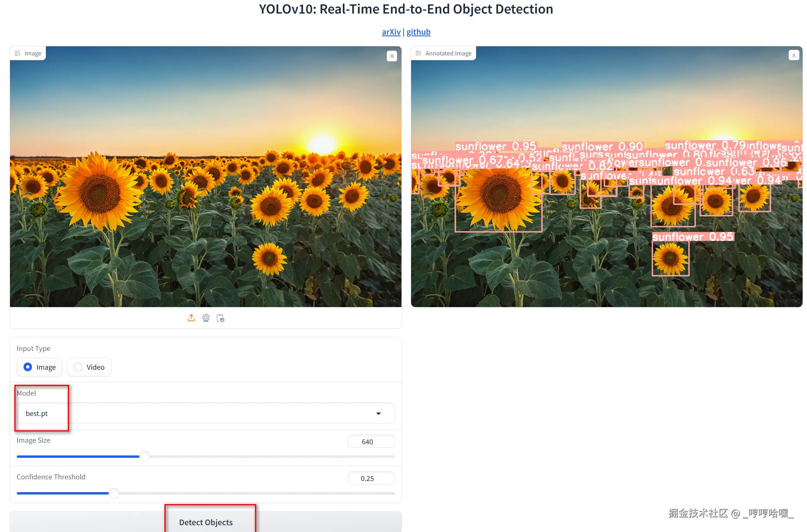Screen dimensions: 807x532
Task: Click the YOLOv10 page title
Action: 406,9
